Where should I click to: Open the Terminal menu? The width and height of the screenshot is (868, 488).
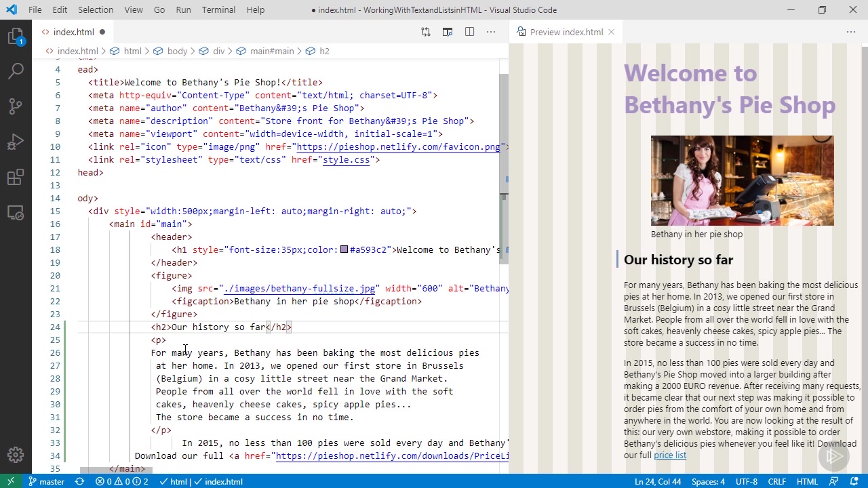pyautogui.click(x=218, y=10)
